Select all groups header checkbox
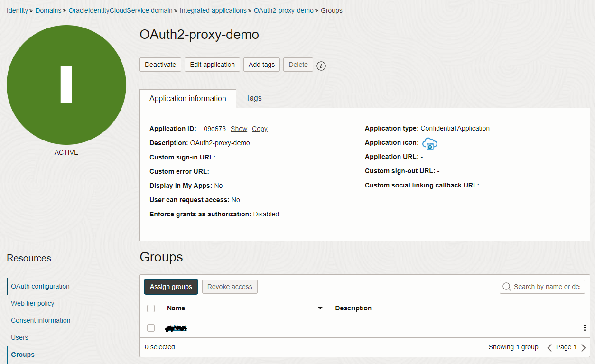Screen dimensions: 595x364 tap(151, 308)
